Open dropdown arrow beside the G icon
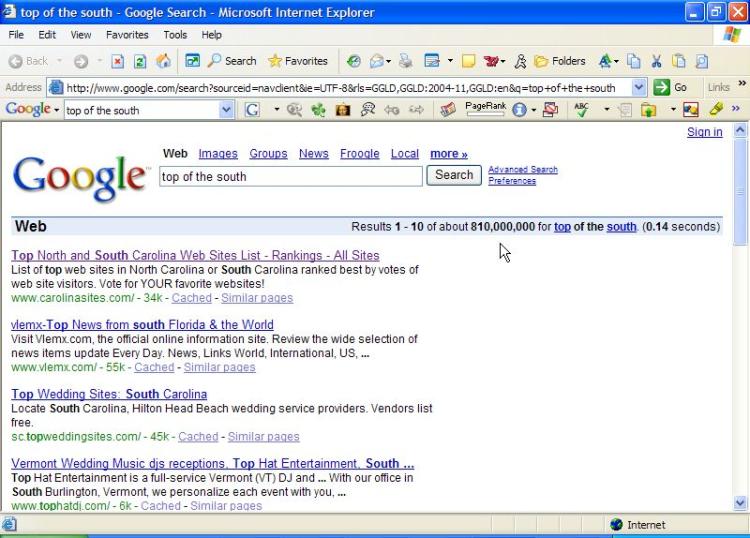 pos(276,110)
